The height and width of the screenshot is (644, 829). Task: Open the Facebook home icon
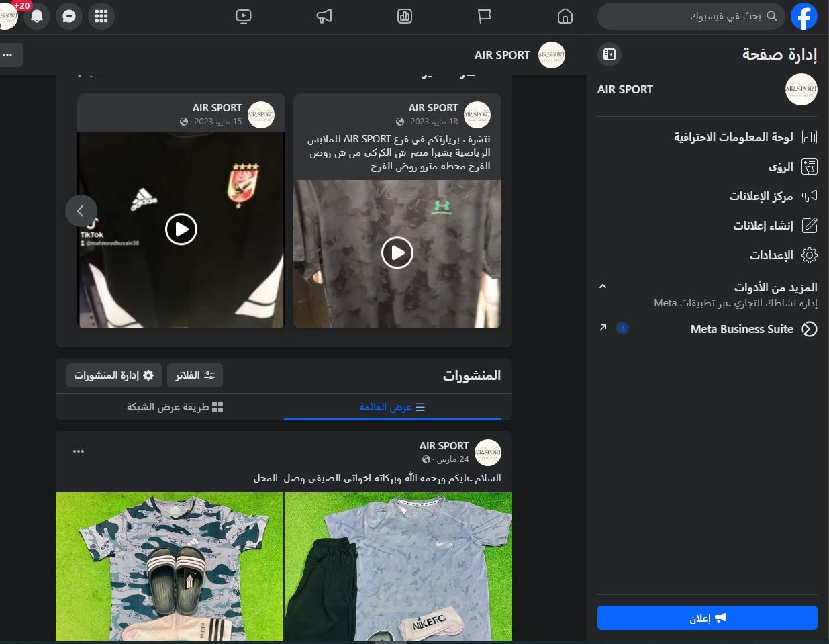coord(565,17)
